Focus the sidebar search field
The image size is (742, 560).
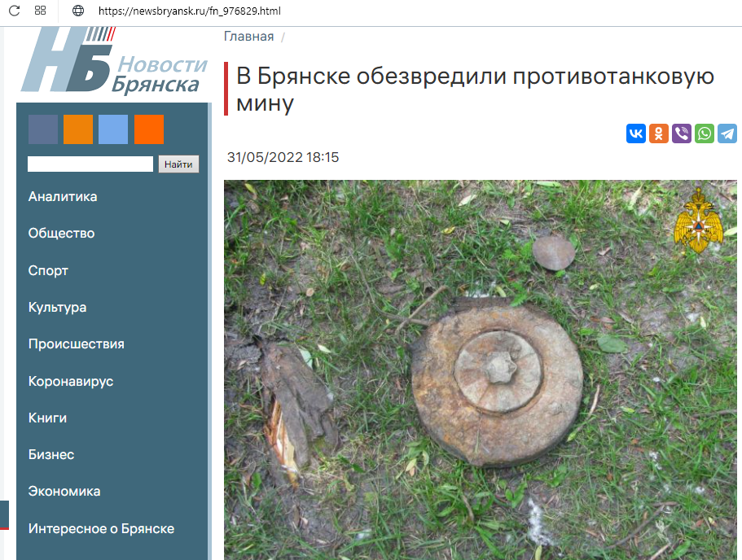coord(90,164)
